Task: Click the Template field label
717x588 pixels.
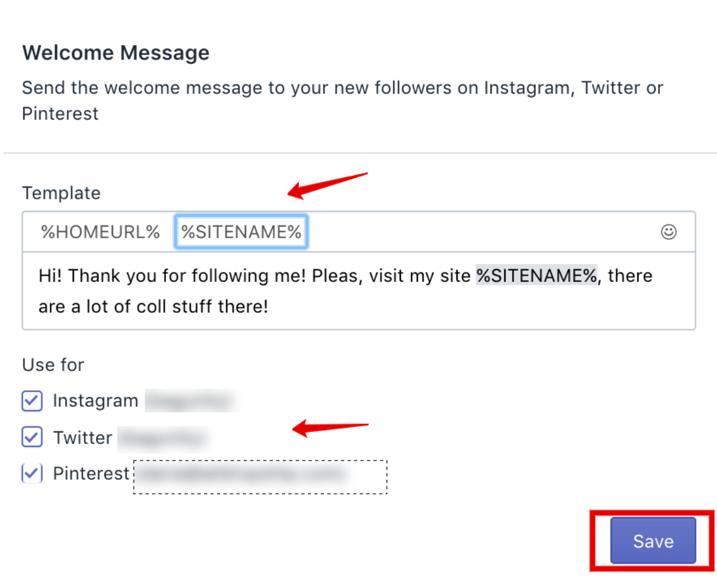Action: click(x=61, y=193)
